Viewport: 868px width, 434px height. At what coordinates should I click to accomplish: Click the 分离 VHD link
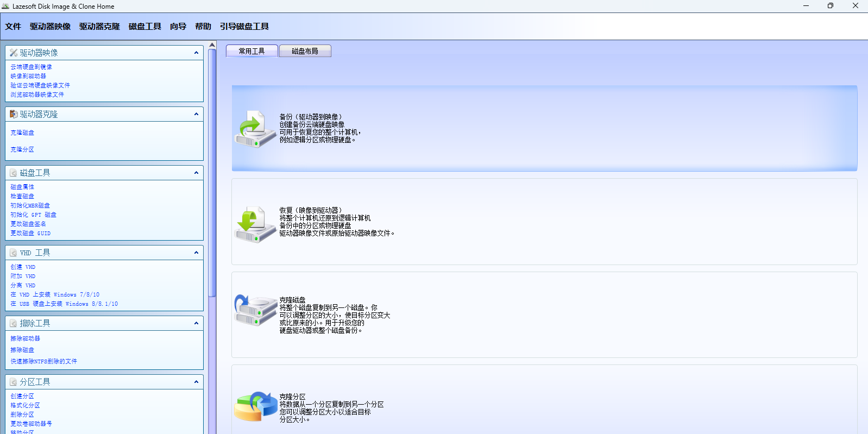coord(23,285)
